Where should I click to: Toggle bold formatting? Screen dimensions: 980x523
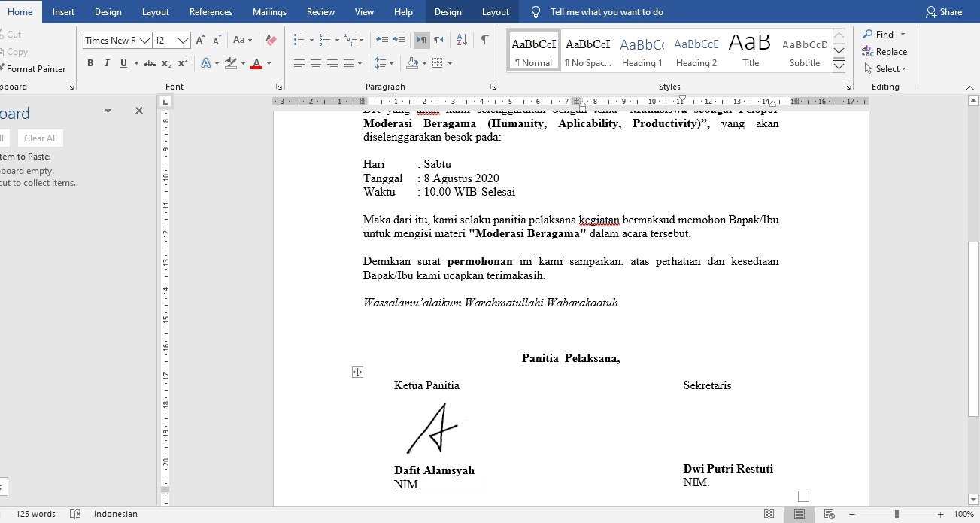[90, 64]
